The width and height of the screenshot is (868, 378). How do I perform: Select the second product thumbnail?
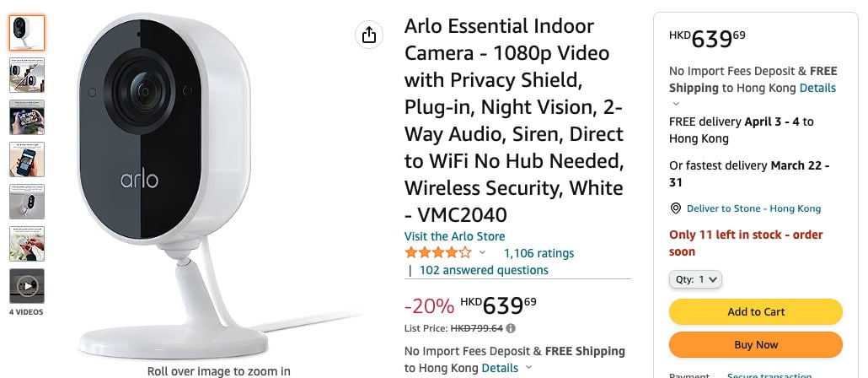pos(27,75)
